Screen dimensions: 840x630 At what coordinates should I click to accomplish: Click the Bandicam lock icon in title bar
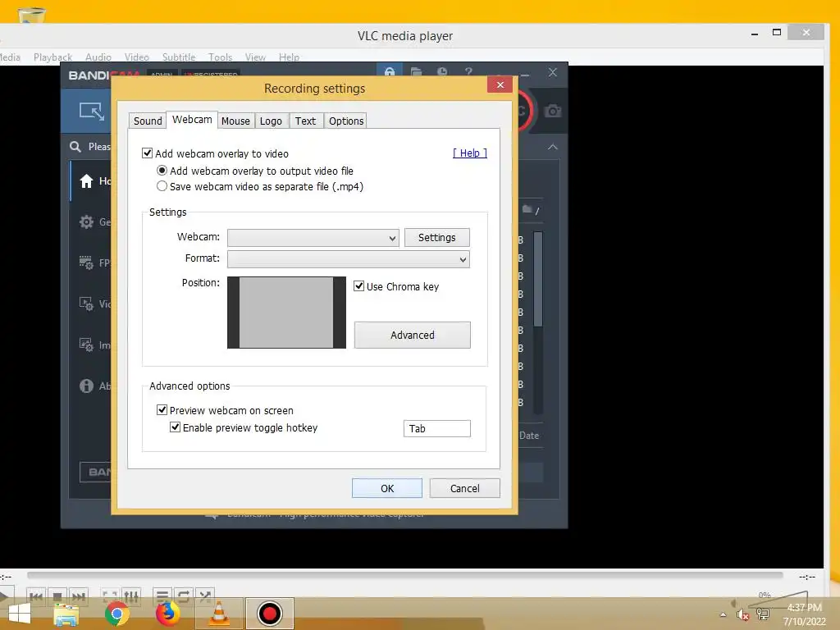pyautogui.click(x=390, y=71)
